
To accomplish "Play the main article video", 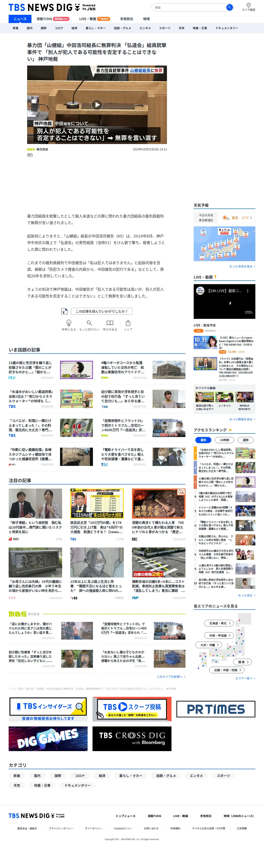I will coord(97,105).
